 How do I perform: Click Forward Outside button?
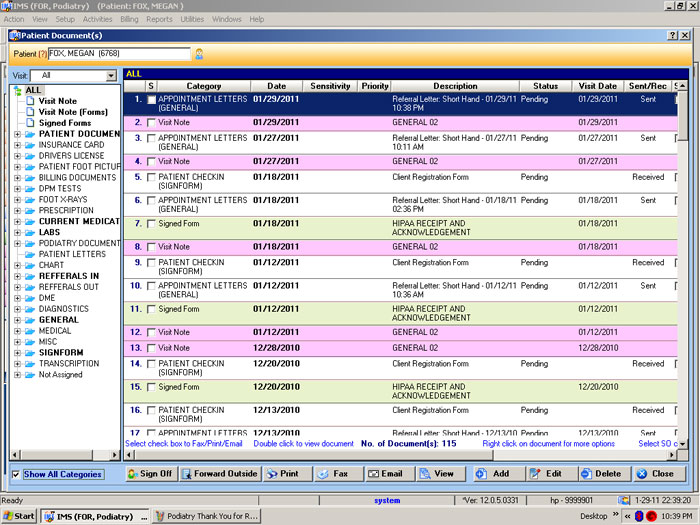tap(220, 474)
